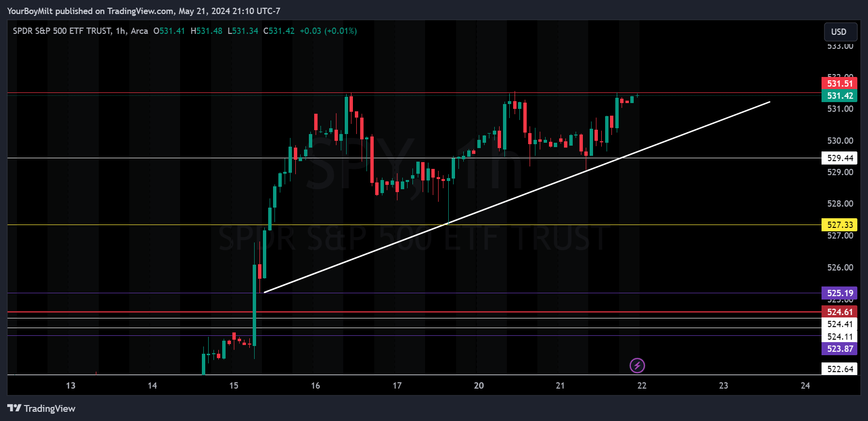Click date 16 on the time axis

(x=316, y=386)
